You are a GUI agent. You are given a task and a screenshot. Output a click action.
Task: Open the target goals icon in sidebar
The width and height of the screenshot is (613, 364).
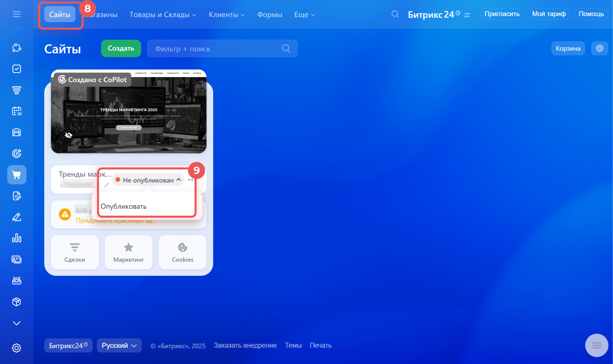point(16,154)
